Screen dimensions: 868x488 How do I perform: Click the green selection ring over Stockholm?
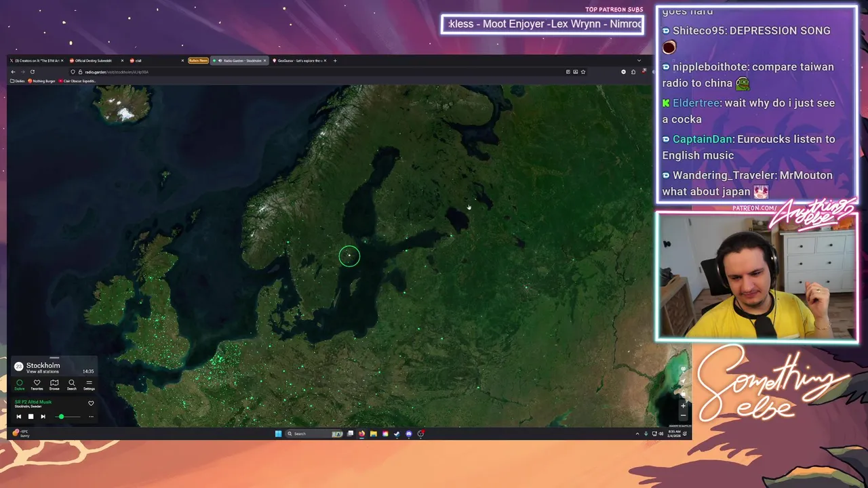pyautogui.click(x=349, y=256)
